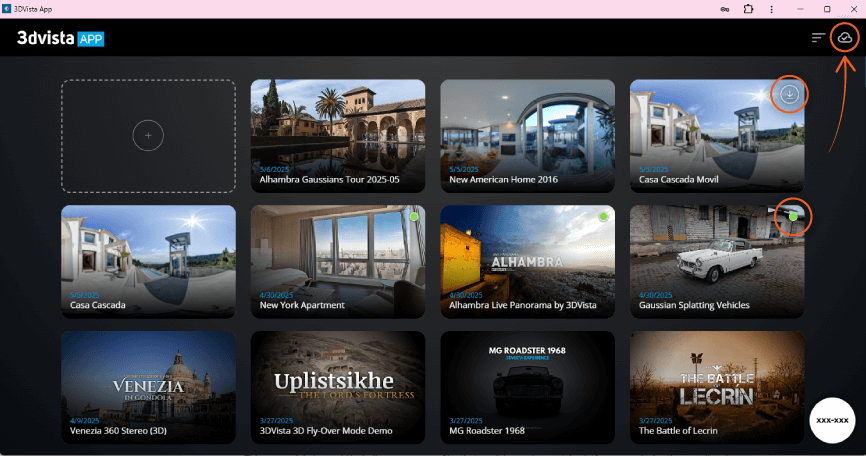Open the New American Home 2016 tour
This screenshot has height=456, width=866.
(x=527, y=136)
